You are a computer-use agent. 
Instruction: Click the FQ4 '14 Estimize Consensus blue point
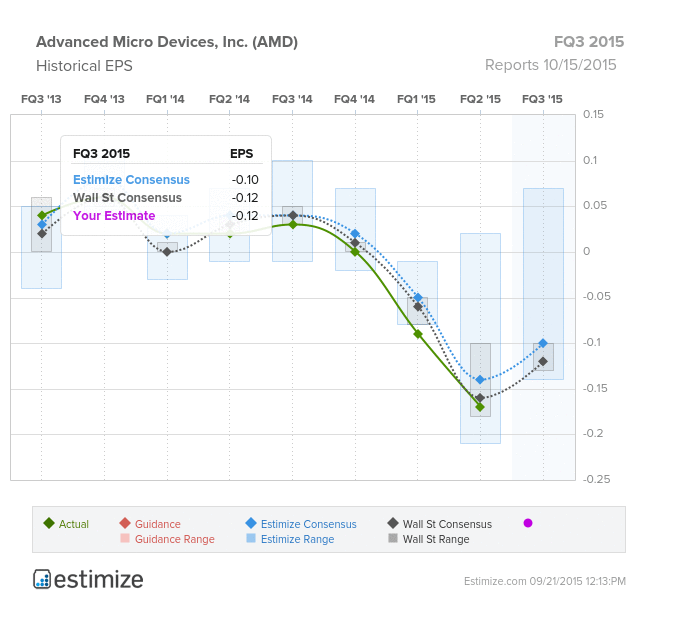[355, 234]
